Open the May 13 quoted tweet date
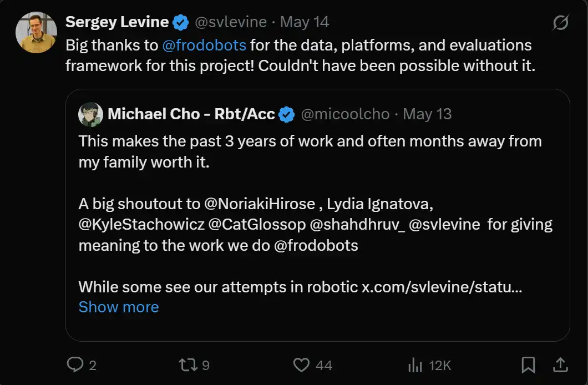Viewport: 588px width, 385px height. (427, 114)
